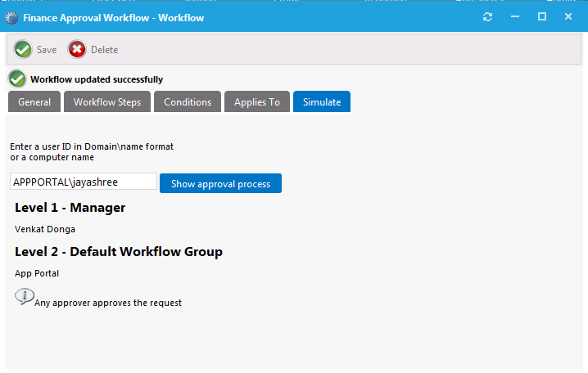This screenshot has height=373, width=588.
Task: Click the App Portal approver entry
Action: (37, 273)
